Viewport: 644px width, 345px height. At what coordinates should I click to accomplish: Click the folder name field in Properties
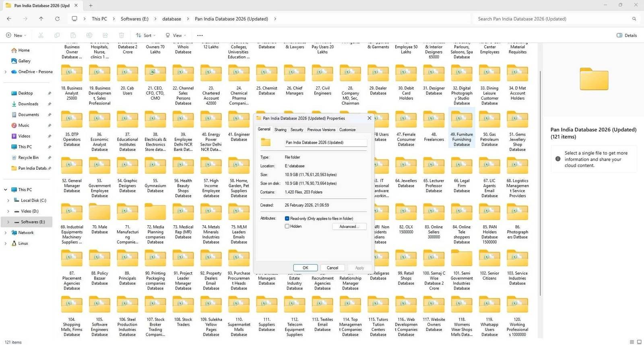326,143
